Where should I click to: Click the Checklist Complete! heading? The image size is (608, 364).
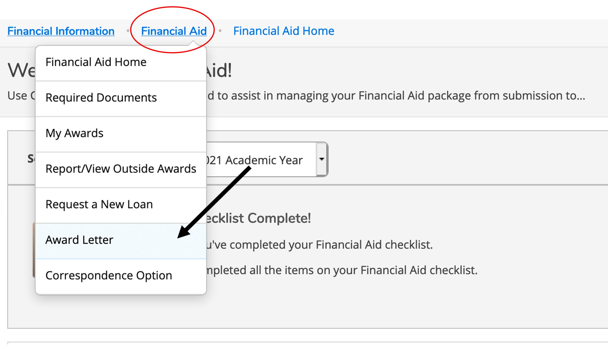[x=258, y=218]
